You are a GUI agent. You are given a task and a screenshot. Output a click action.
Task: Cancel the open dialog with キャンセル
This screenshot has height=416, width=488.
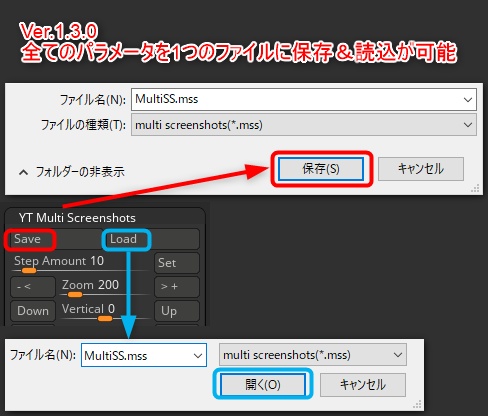[363, 385]
